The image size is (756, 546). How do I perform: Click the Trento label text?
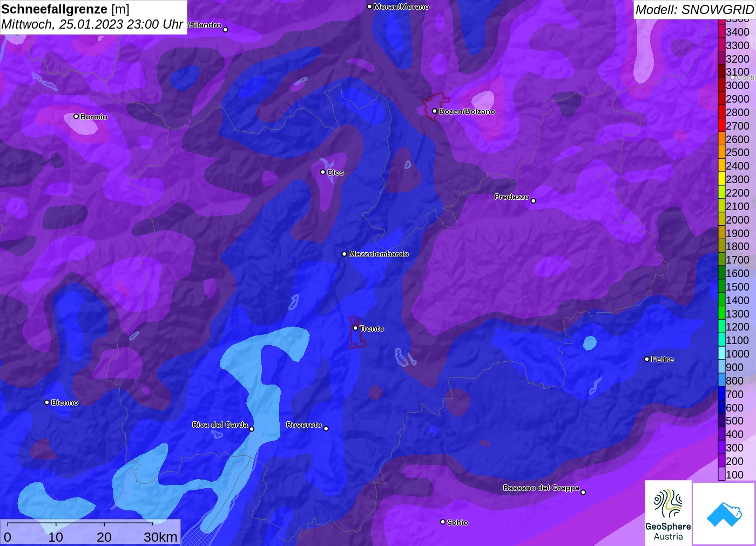(x=372, y=328)
